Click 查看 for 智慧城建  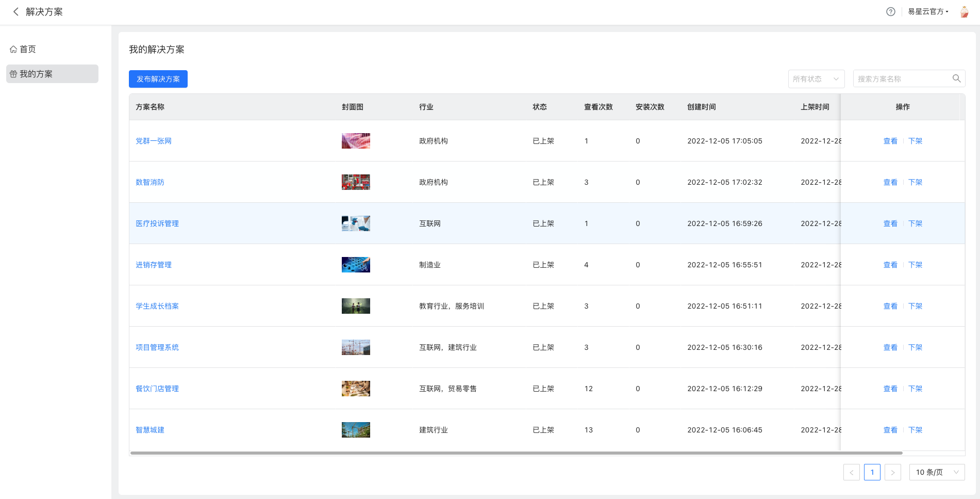(x=890, y=430)
